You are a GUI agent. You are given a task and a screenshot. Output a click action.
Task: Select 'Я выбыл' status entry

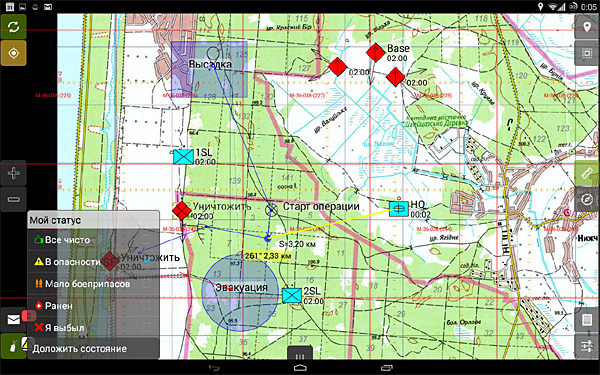(93, 328)
